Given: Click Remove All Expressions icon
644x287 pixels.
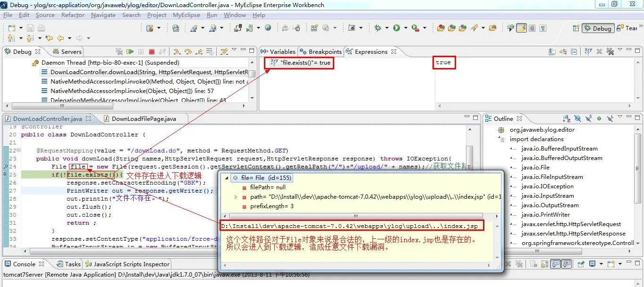Looking at the screenshot, I should pos(610,51).
